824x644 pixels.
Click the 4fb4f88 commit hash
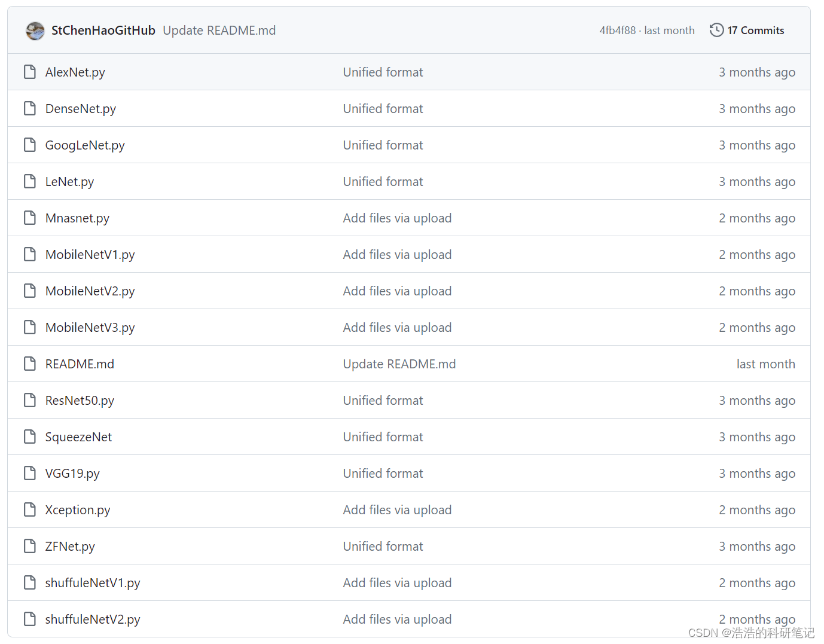[x=617, y=30]
